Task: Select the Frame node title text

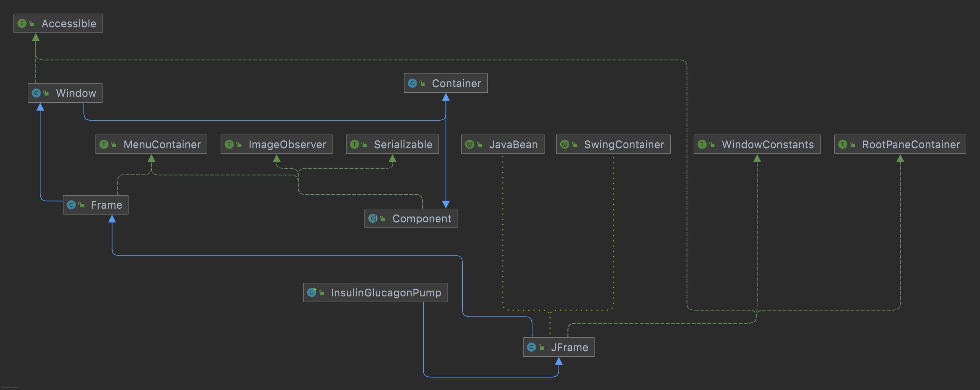Action: [x=106, y=204]
